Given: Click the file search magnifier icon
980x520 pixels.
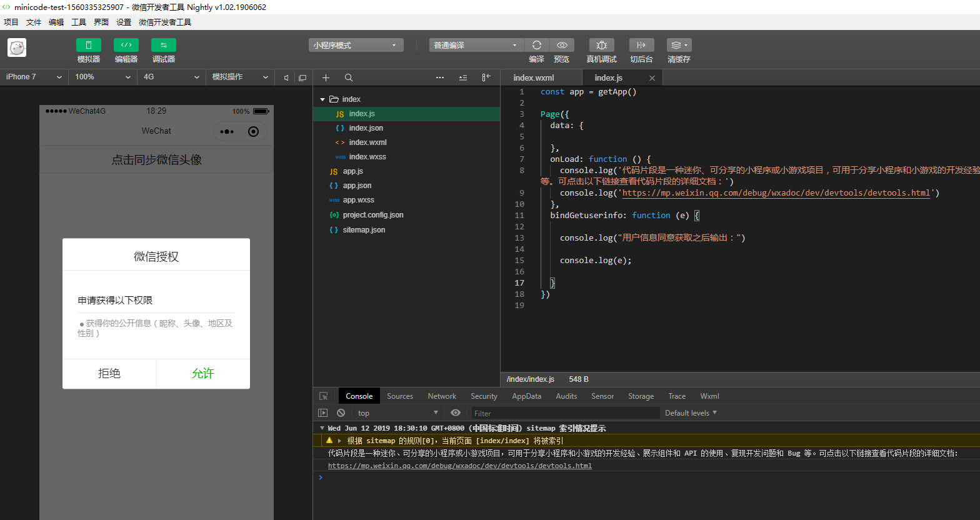Looking at the screenshot, I should [349, 77].
